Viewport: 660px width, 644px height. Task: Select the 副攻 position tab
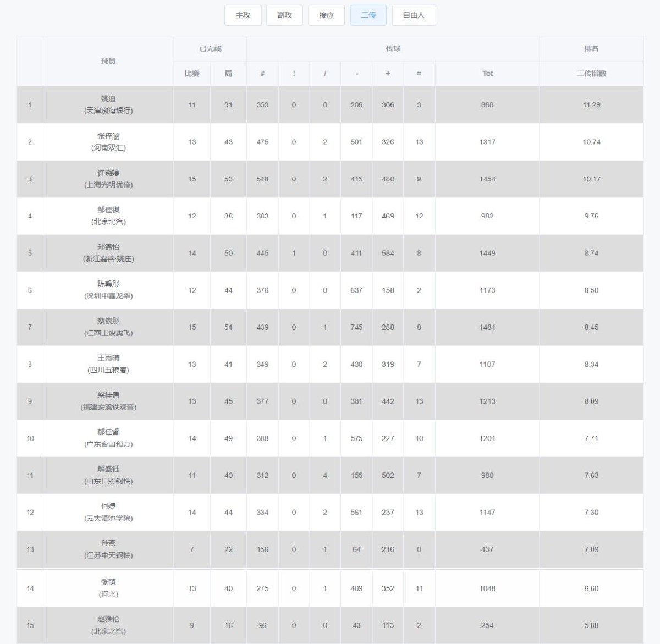[284, 15]
